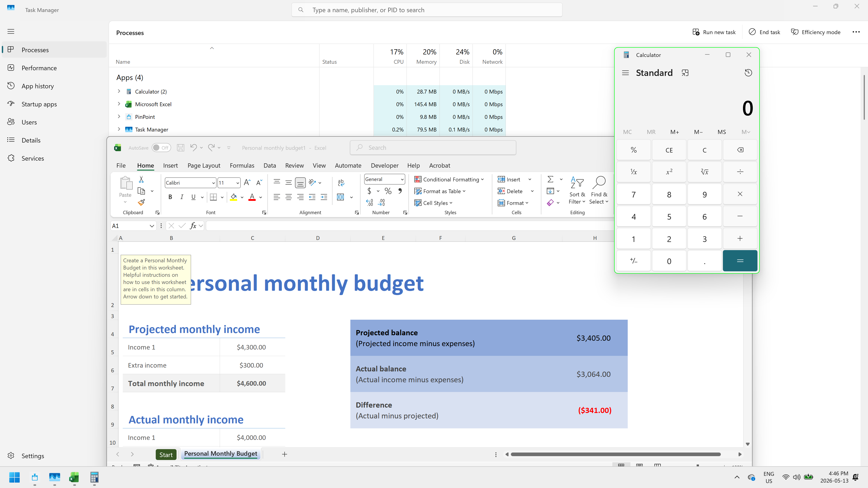Viewport: 868px width, 488px height.
Task: Click the Undo arrow in Excel
Action: 193,148
